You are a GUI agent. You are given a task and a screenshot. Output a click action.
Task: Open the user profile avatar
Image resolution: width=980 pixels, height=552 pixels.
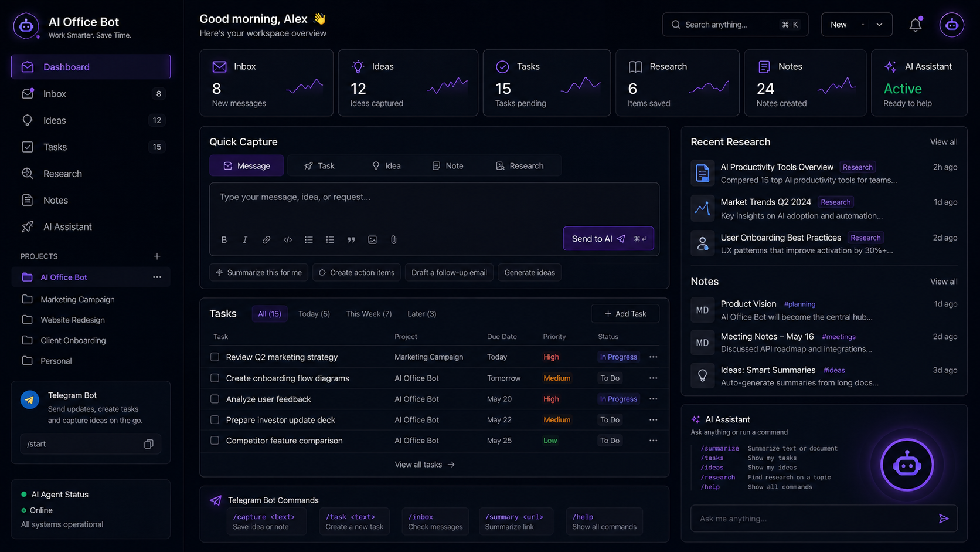tap(952, 25)
